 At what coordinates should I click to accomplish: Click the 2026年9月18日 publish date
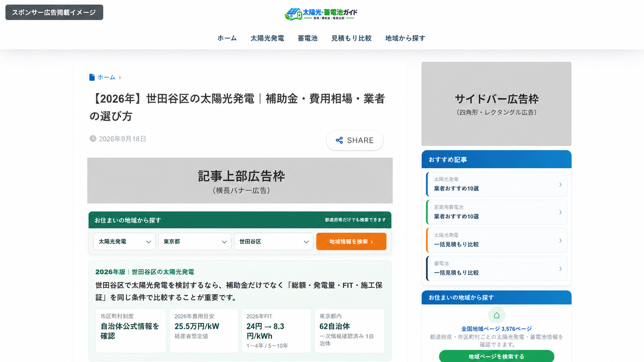pyautogui.click(x=122, y=139)
